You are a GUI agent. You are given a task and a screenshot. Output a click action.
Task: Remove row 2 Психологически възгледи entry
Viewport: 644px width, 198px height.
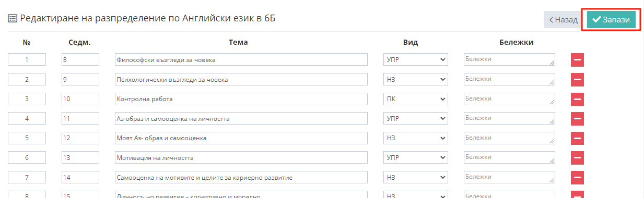click(577, 80)
